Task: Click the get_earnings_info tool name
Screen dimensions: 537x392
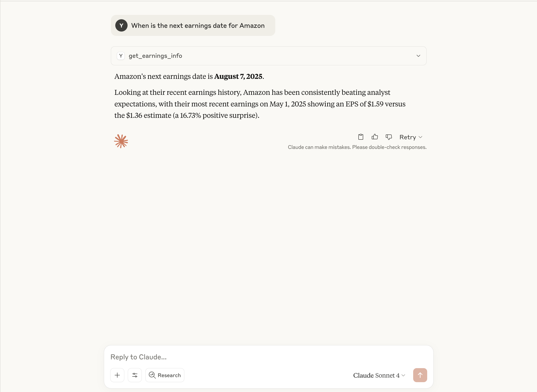Action: point(155,56)
